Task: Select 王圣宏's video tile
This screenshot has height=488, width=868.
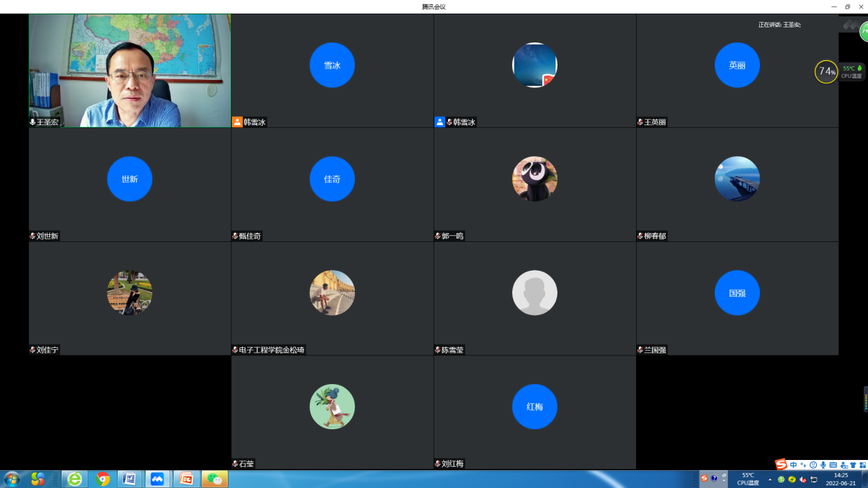Action: click(x=130, y=70)
